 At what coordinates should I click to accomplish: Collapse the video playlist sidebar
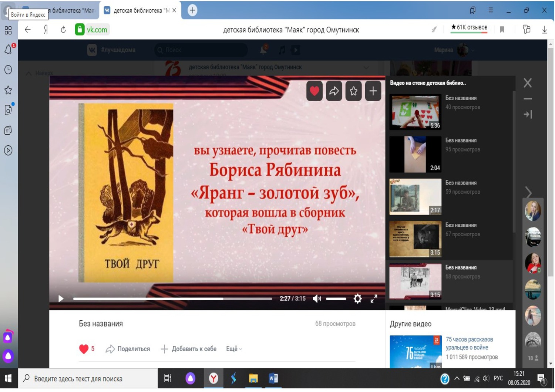pos(528,115)
